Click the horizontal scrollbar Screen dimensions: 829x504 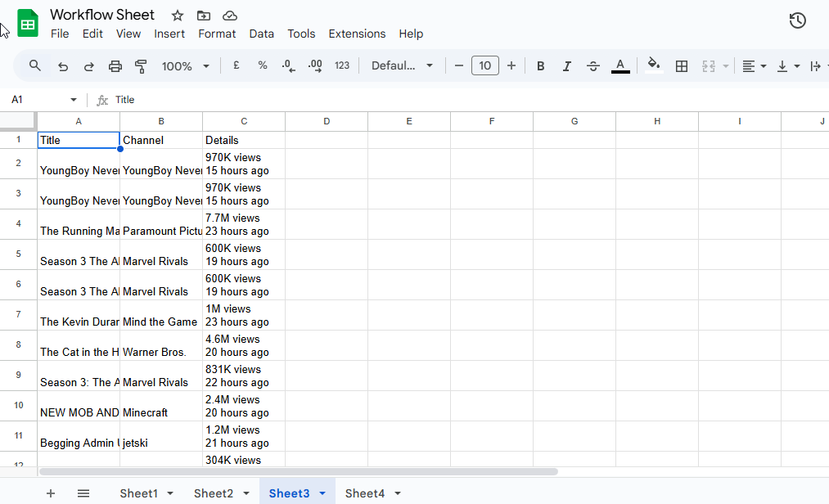(x=299, y=472)
